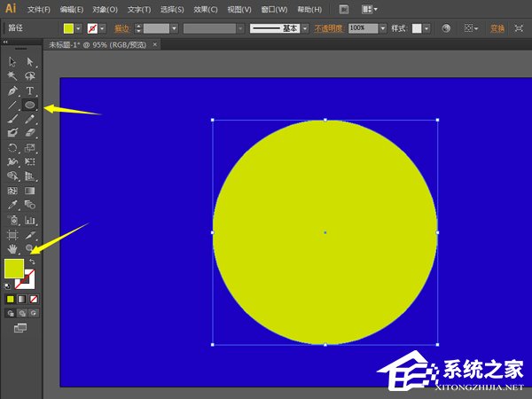Open the 基本 brush definition dropdown
The width and height of the screenshot is (532, 399).
[x=305, y=28]
